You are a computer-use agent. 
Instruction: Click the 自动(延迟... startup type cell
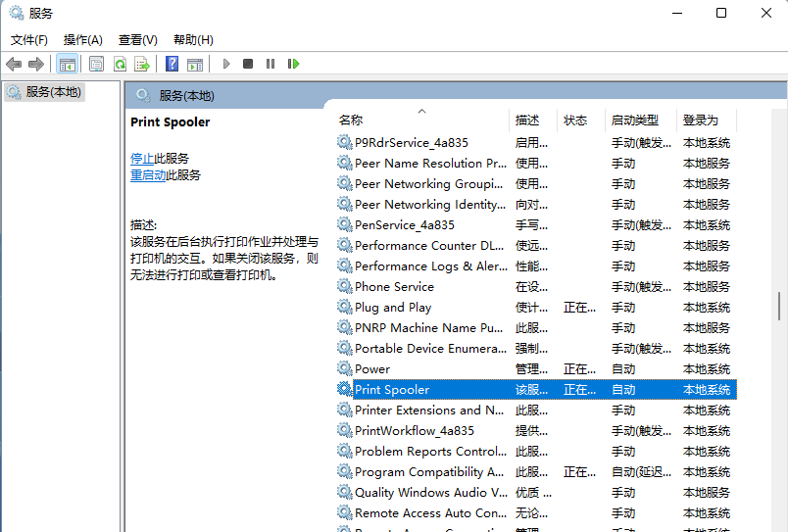pyautogui.click(x=641, y=471)
